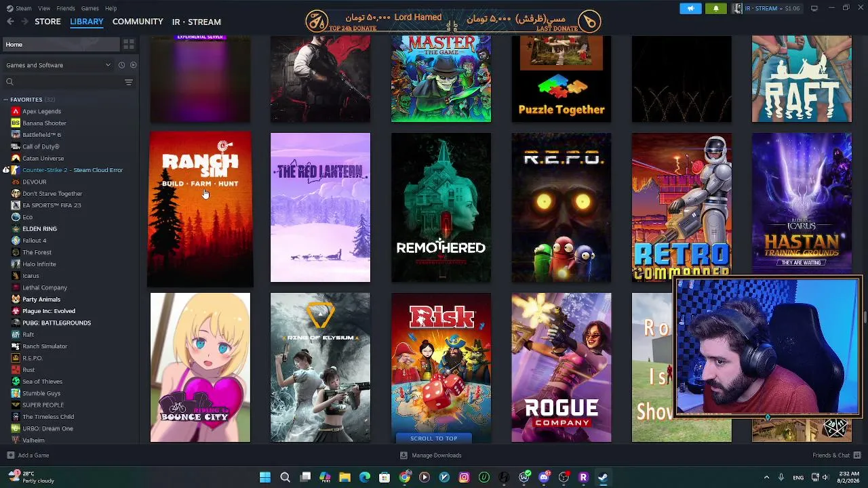Image resolution: width=868 pixels, height=488 pixels.
Task: Switch to the collections grid view icon
Action: coord(128,44)
